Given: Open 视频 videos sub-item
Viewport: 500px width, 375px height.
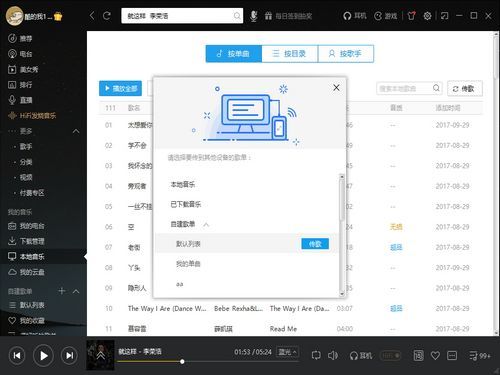Looking at the screenshot, I should click(26, 177).
